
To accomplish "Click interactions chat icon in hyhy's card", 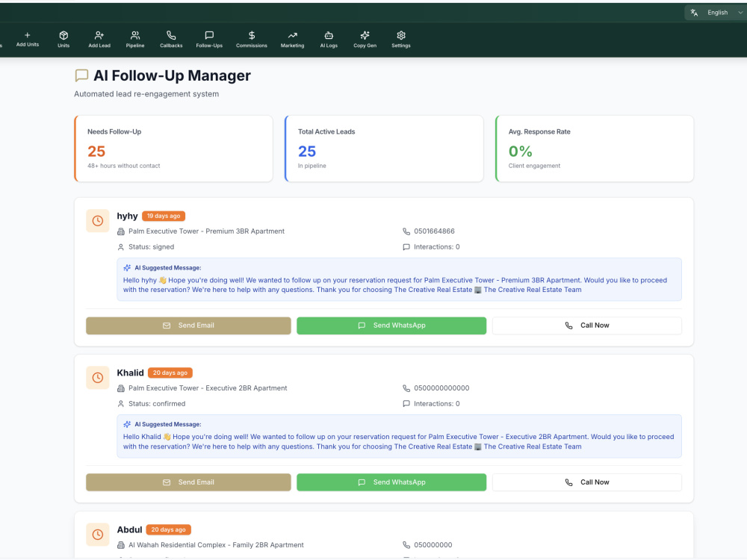I will (x=406, y=247).
